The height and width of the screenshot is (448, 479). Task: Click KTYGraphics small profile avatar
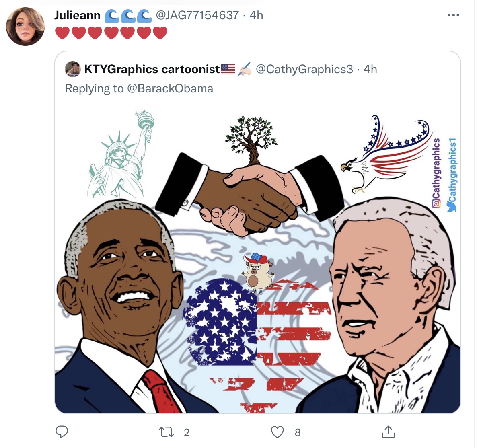pyautogui.click(x=73, y=69)
